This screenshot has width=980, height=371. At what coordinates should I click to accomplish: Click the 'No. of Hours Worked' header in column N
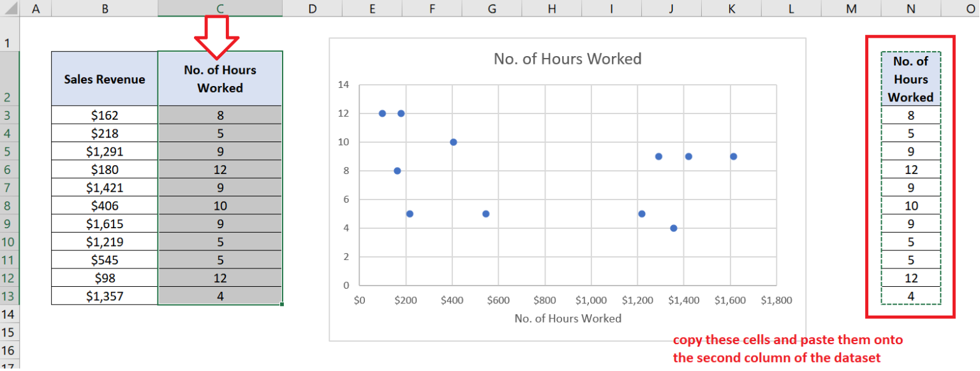tap(910, 79)
